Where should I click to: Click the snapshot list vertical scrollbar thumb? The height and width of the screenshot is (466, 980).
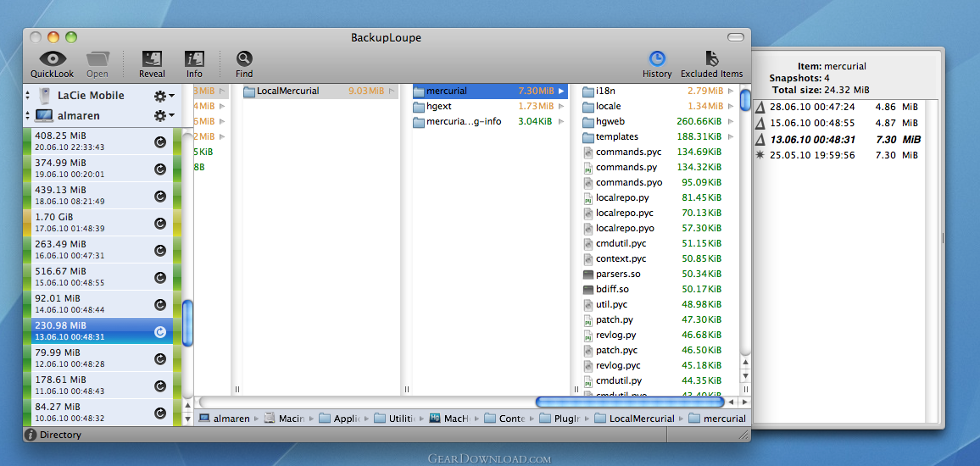tap(187, 324)
